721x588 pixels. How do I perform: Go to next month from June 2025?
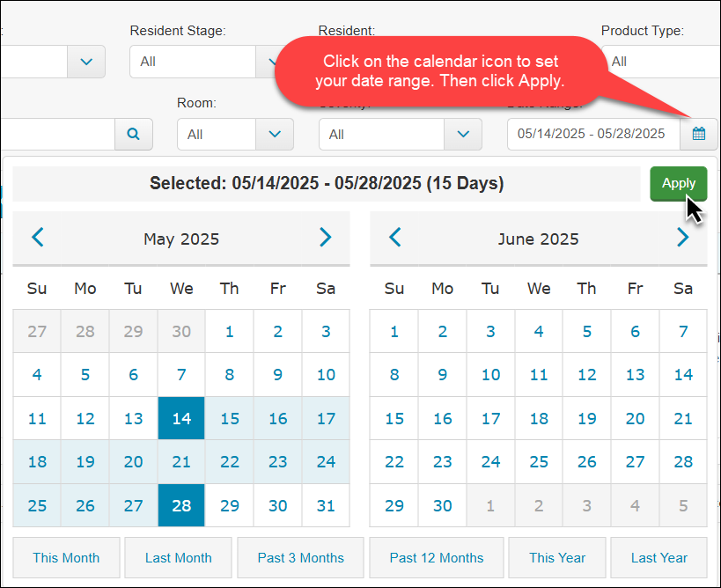click(683, 237)
